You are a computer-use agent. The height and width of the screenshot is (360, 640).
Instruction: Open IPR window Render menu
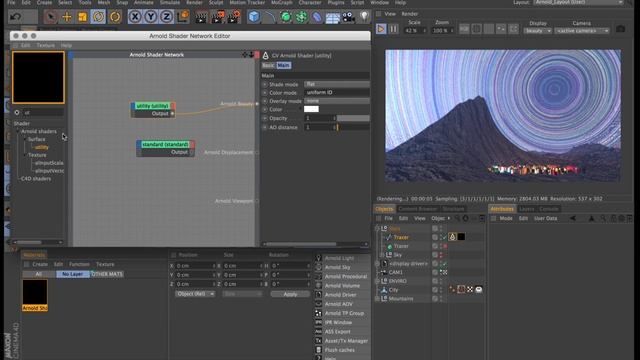[x=409, y=14]
